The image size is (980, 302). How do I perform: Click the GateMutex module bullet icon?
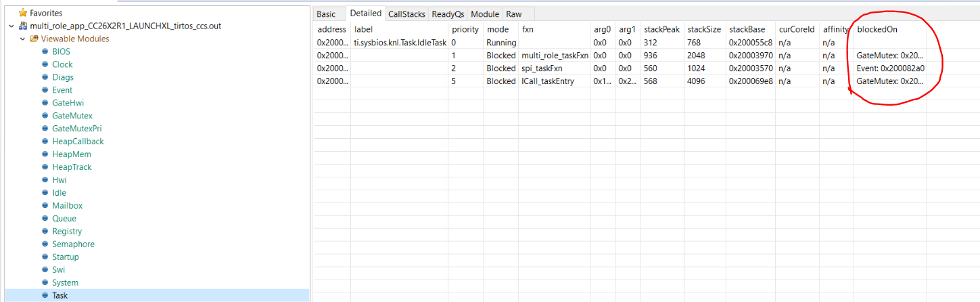(x=45, y=116)
